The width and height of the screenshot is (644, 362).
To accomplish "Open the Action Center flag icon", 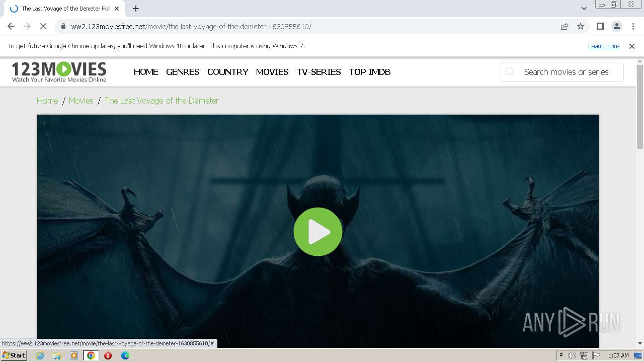I will 596,355.
